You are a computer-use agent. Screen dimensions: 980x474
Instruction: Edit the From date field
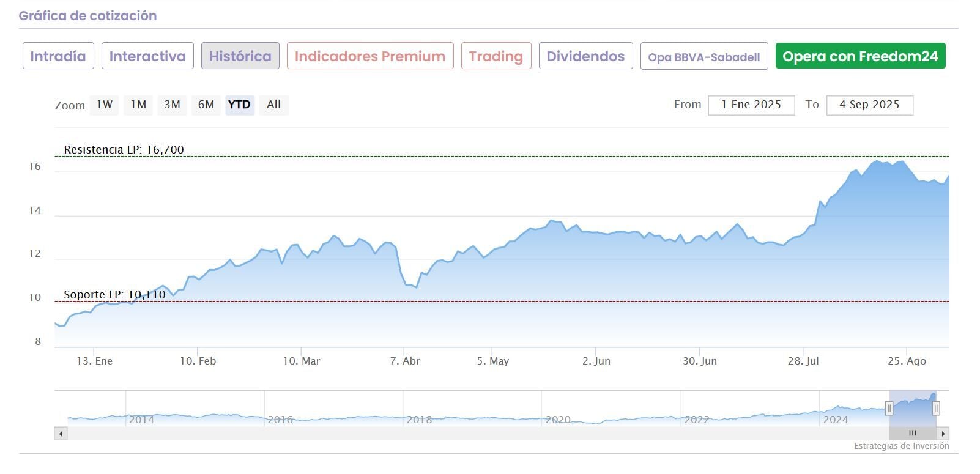(751, 105)
